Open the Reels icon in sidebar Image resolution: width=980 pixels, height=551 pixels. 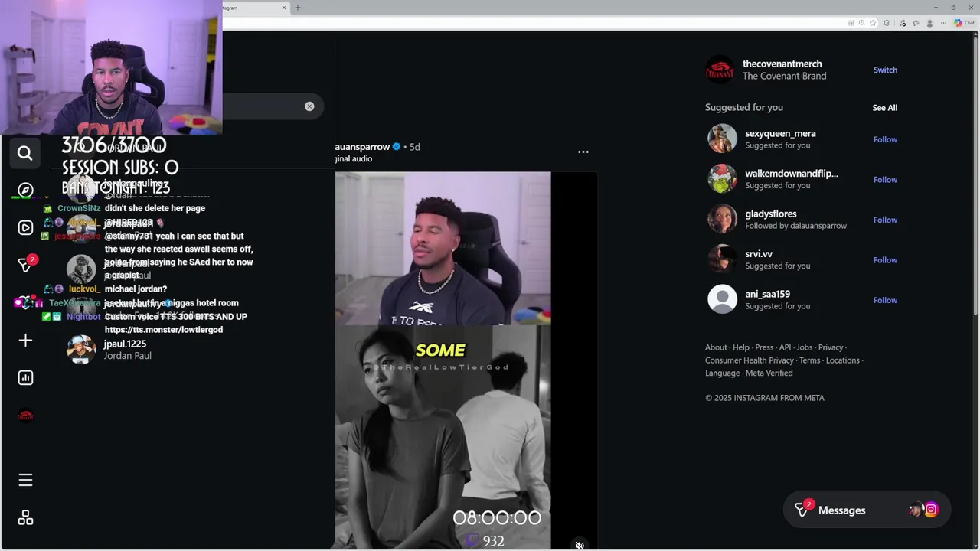(x=25, y=227)
